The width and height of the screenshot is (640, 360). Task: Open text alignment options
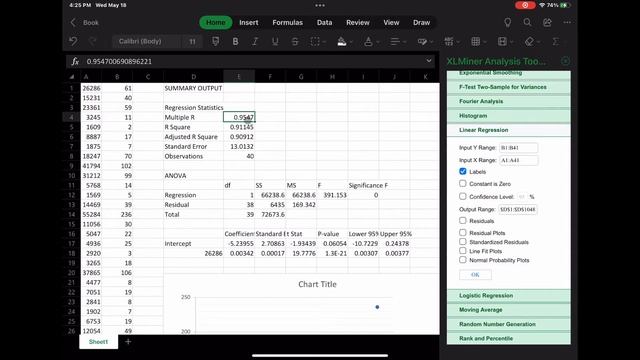pyautogui.click(x=395, y=41)
